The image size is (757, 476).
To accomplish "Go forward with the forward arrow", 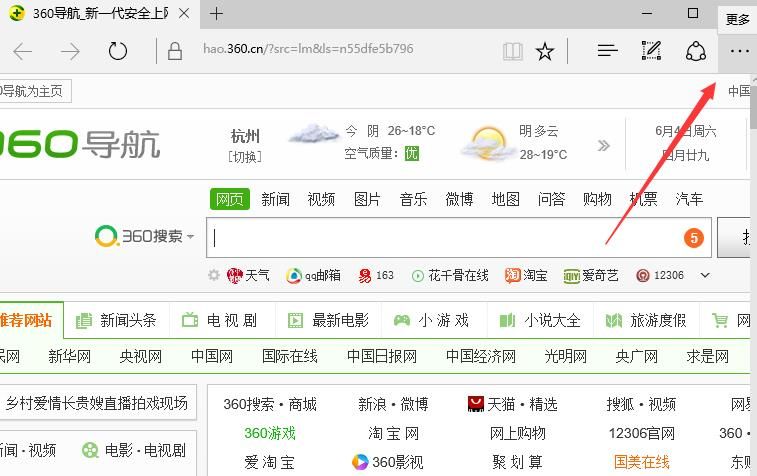I will (70, 51).
